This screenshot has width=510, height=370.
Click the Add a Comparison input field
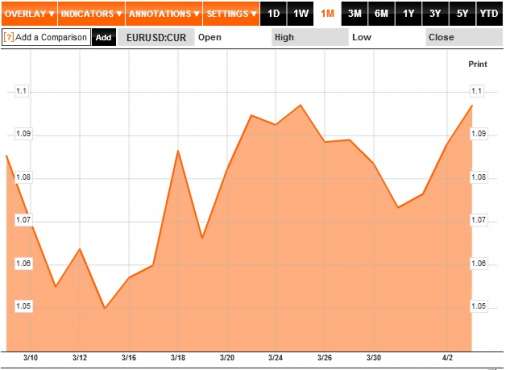pyautogui.click(x=46, y=37)
